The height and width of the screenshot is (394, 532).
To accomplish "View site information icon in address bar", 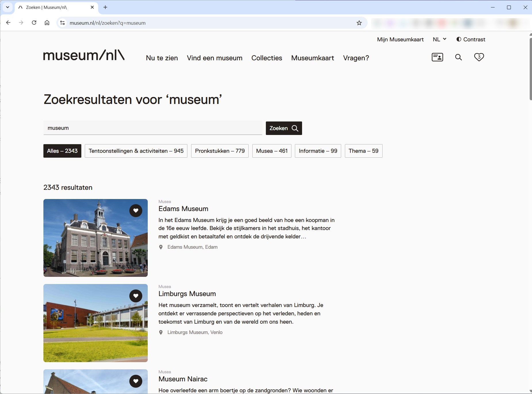I will coord(62,23).
